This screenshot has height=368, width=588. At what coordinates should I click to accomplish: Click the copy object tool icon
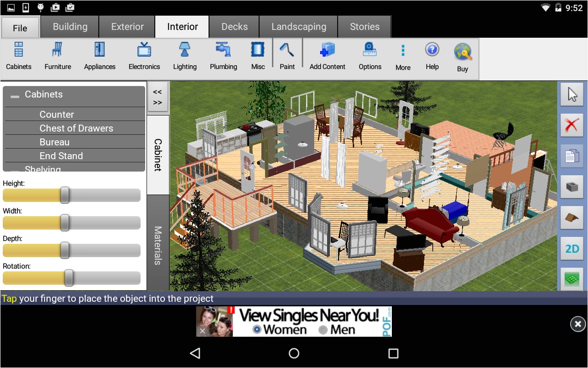point(571,156)
